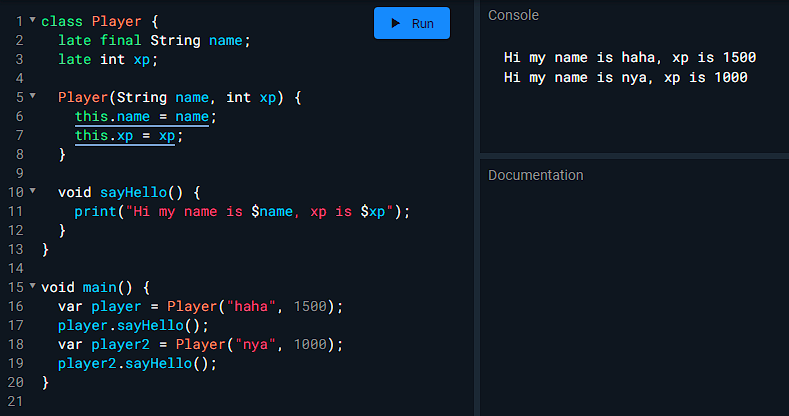Click the Run button

pyautogui.click(x=412, y=23)
